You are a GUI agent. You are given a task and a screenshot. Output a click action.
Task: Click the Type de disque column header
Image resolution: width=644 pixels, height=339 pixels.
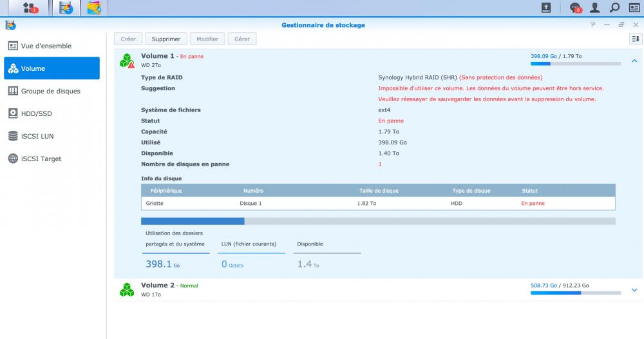tap(471, 191)
